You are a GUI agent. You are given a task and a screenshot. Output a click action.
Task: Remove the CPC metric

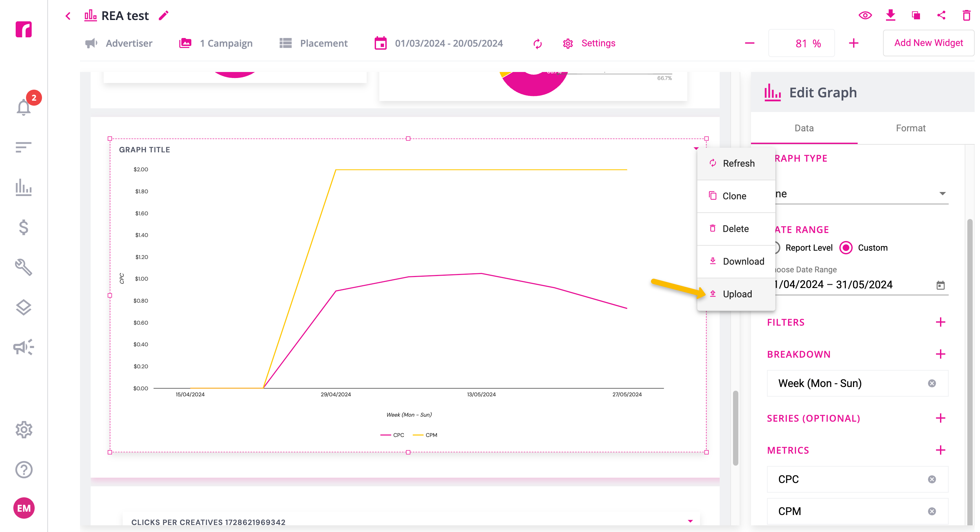point(931,479)
